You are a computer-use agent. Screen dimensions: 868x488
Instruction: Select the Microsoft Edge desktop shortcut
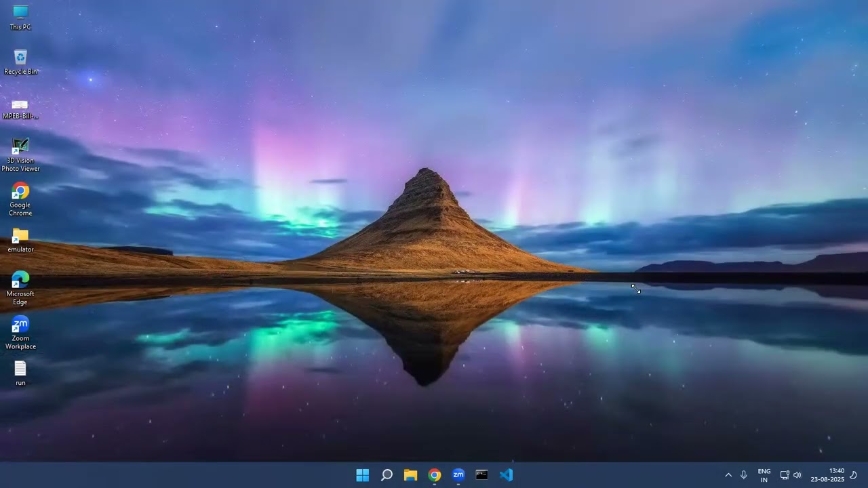(20, 288)
